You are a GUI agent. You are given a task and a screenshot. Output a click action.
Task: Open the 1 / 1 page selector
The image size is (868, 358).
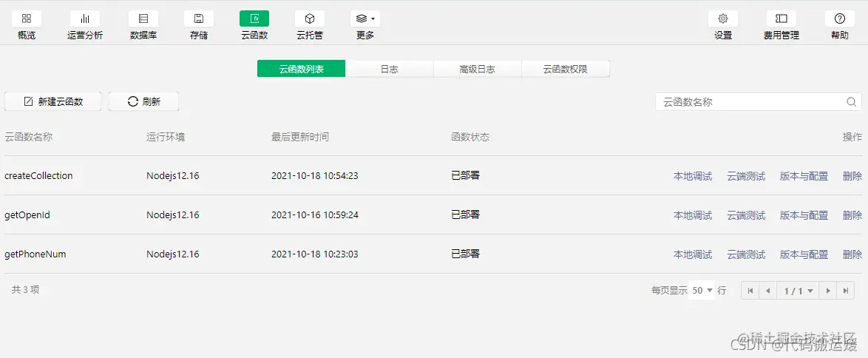pyautogui.click(x=798, y=291)
